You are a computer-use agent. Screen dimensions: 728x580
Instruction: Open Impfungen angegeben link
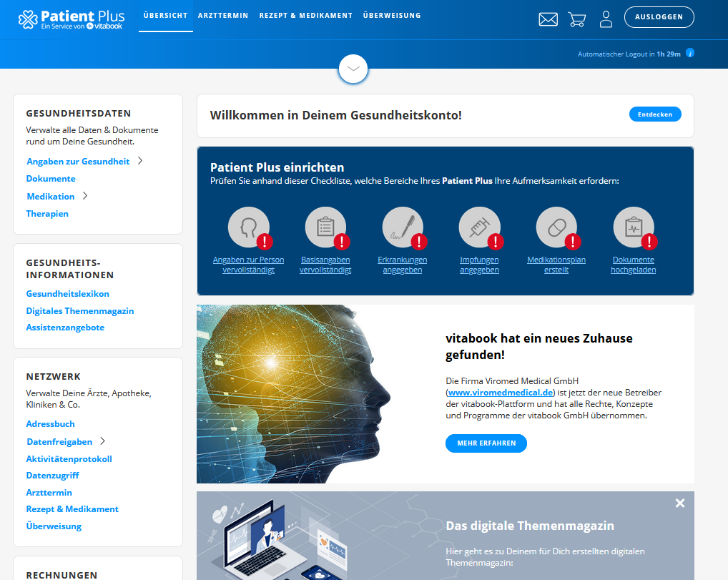(x=480, y=265)
